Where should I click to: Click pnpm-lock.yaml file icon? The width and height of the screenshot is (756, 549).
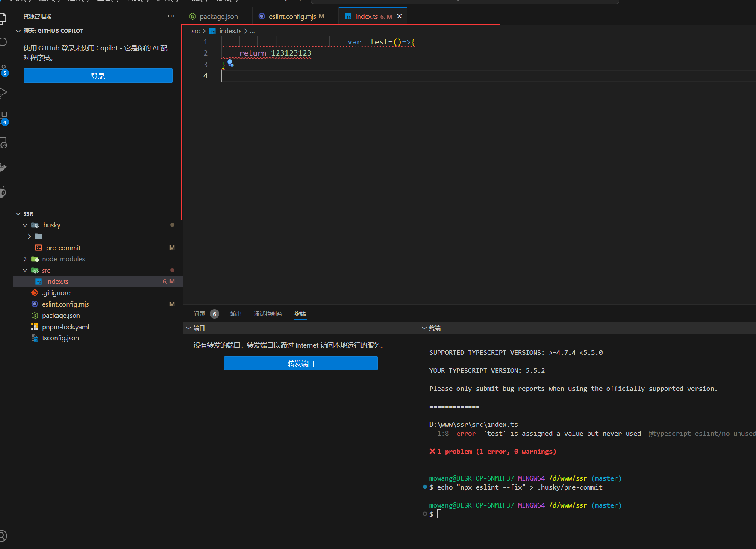pyautogui.click(x=35, y=327)
